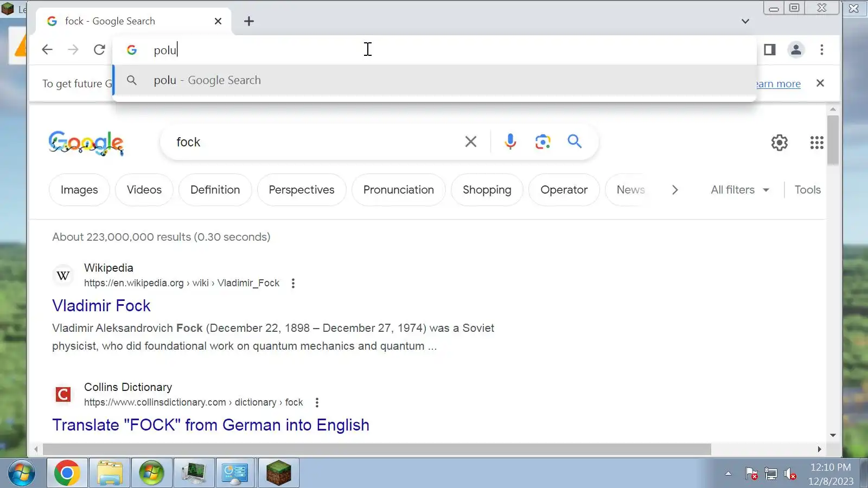Open Google quick settings gear

point(780,143)
